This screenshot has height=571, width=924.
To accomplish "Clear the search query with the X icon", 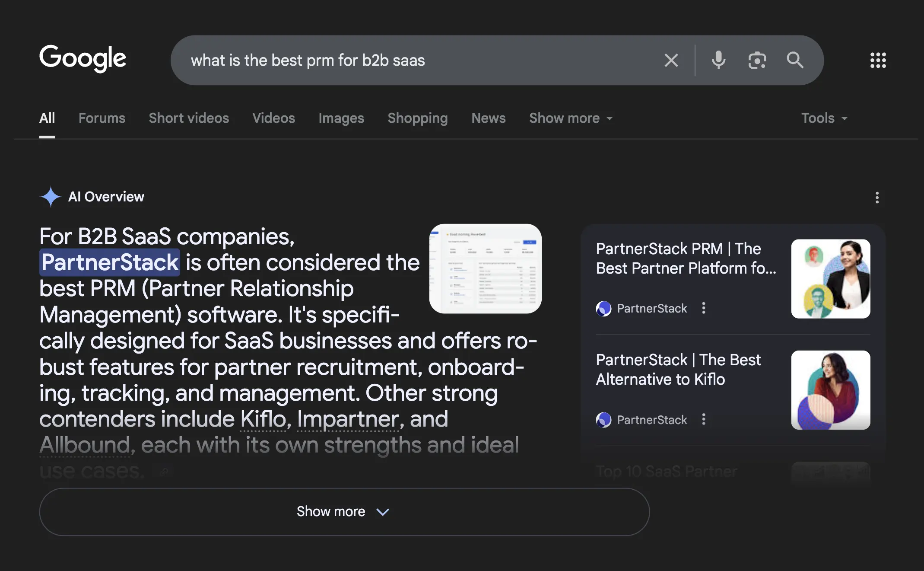I will pyautogui.click(x=671, y=60).
